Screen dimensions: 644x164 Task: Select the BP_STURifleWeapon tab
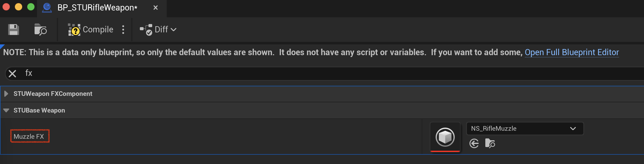(x=97, y=7)
